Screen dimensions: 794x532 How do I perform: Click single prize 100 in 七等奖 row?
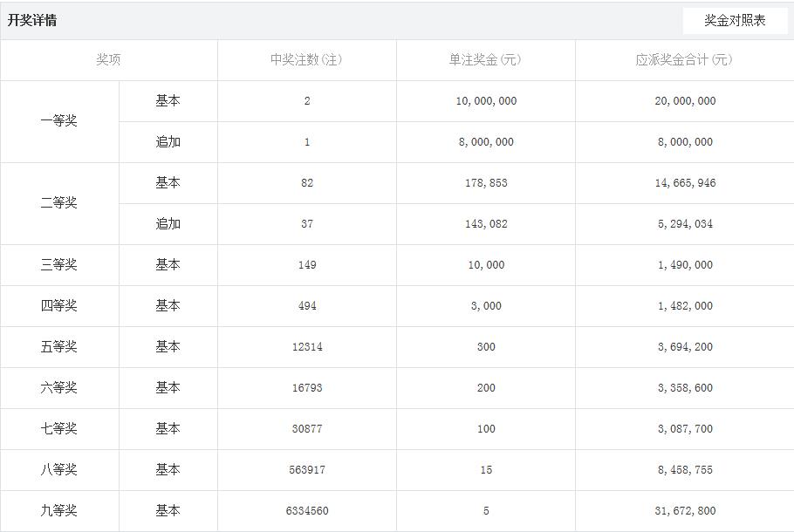[x=486, y=429]
